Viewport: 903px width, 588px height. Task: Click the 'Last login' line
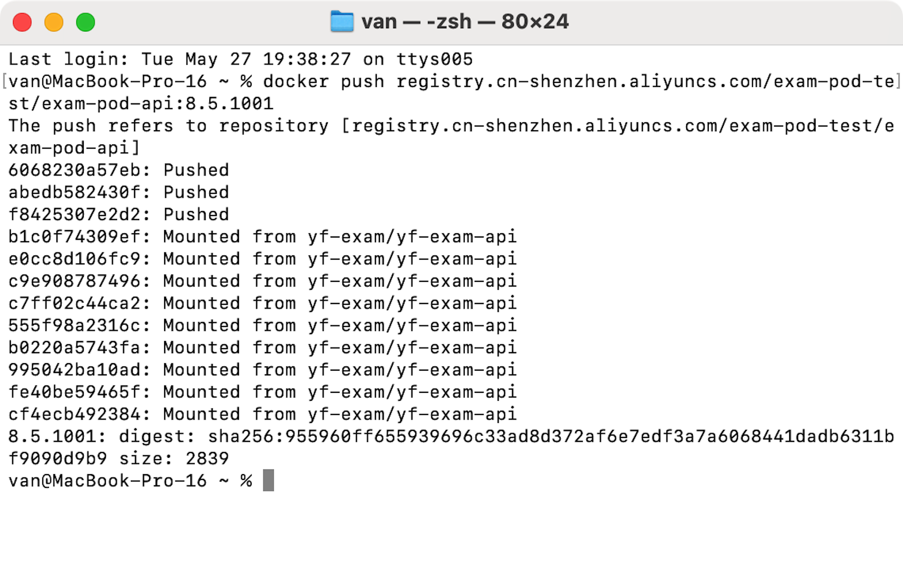point(240,59)
